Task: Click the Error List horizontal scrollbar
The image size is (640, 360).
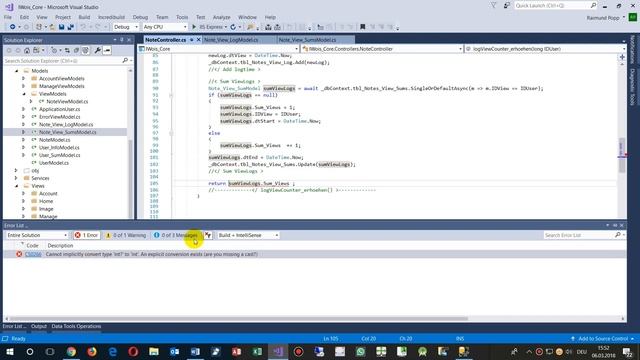Action: (x=239, y=318)
